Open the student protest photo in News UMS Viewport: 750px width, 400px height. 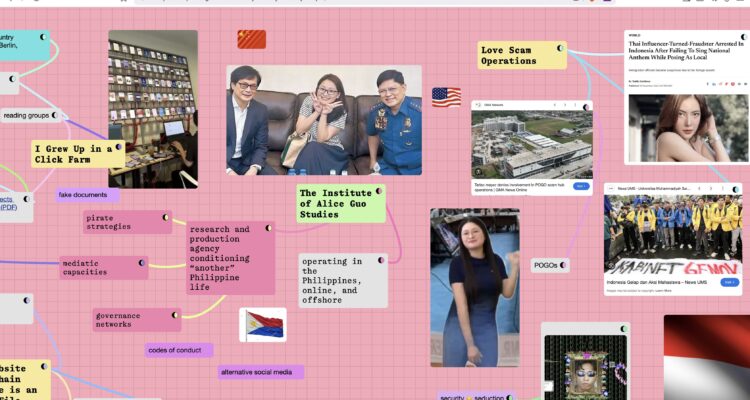(x=673, y=235)
